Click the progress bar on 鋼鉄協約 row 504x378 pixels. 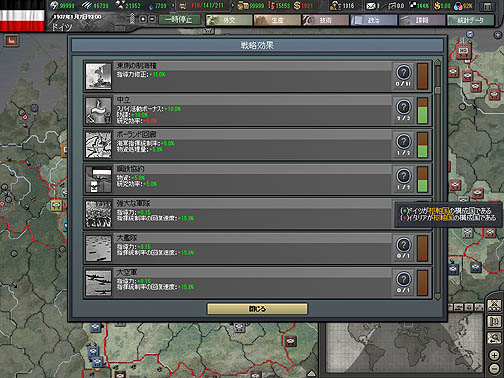[422, 179]
